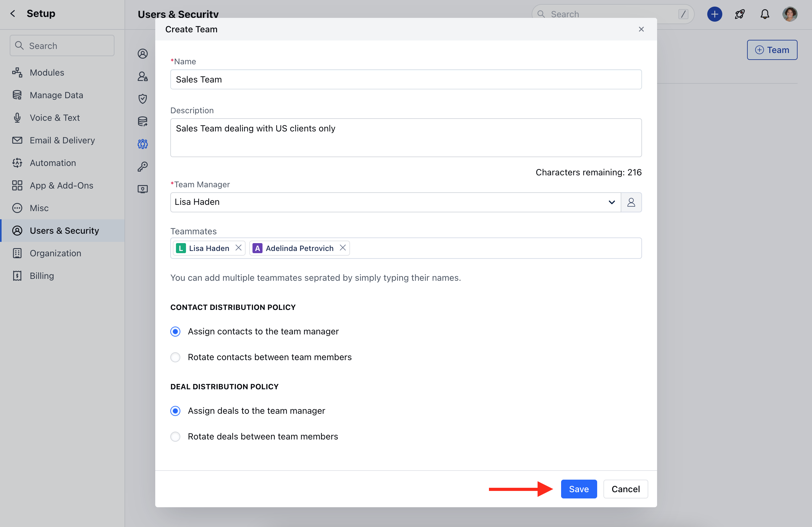This screenshot has width=812, height=527.
Task: Click the Misc ellipsis icon
Action: click(17, 208)
